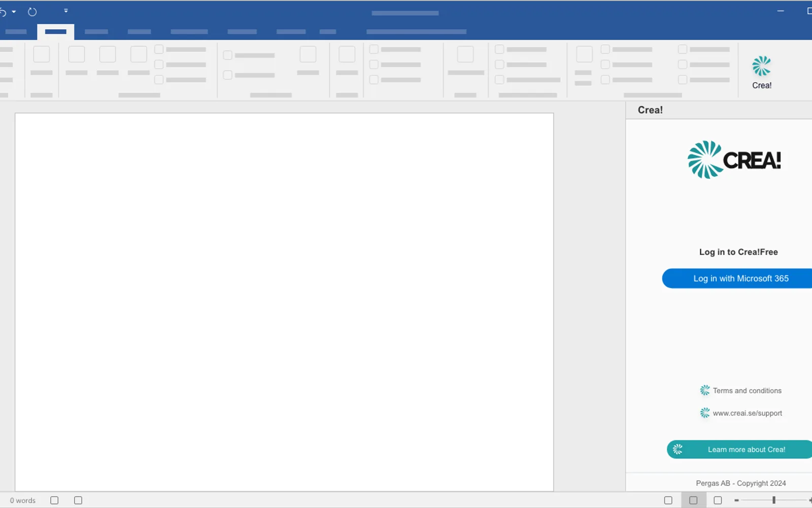Screen dimensions: 812x508
Task: Click the 0 words count in status bar
Action: coord(23,500)
